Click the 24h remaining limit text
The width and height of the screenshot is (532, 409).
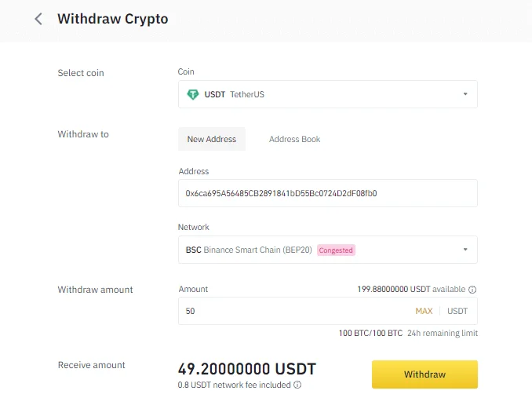pyautogui.click(x=443, y=333)
